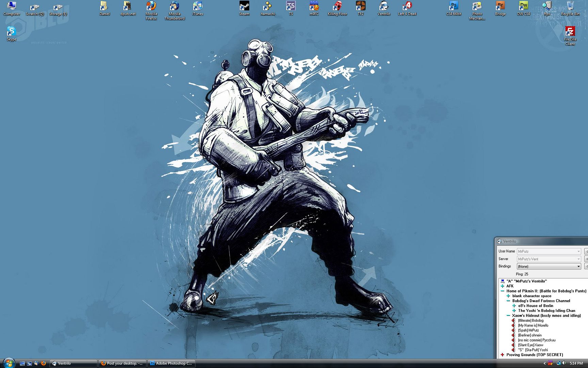This screenshot has width=588, height=368.
Task: Expand the Proving Grounds (TOP SECRET) channel
Action: point(503,355)
